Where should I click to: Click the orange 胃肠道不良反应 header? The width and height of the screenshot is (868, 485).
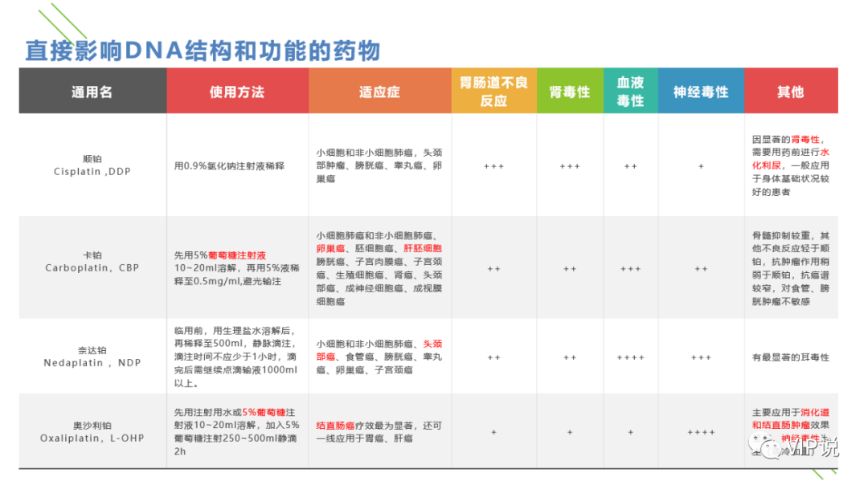(x=493, y=91)
